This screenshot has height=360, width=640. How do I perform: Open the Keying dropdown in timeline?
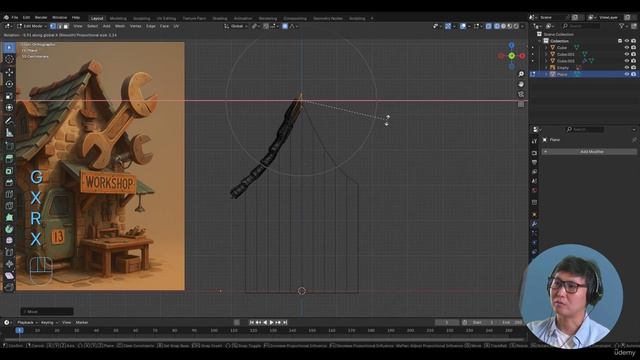pyautogui.click(x=48, y=322)
